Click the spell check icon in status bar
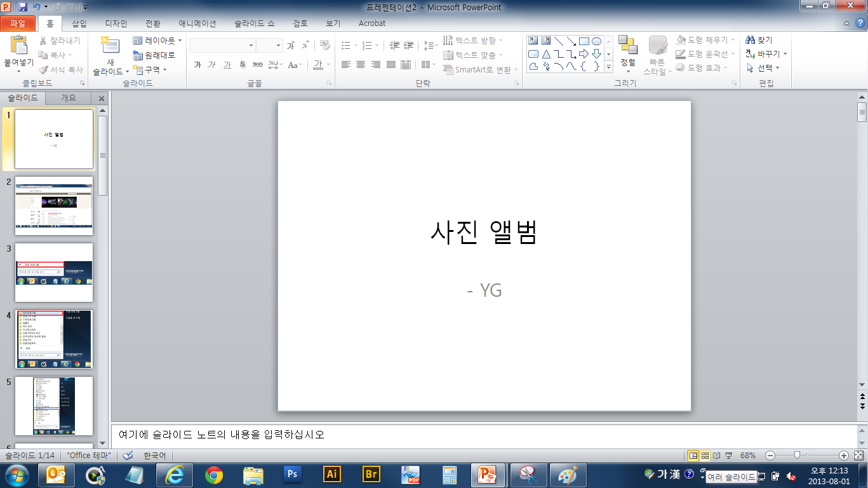868x488 pixels. point(128,456)
